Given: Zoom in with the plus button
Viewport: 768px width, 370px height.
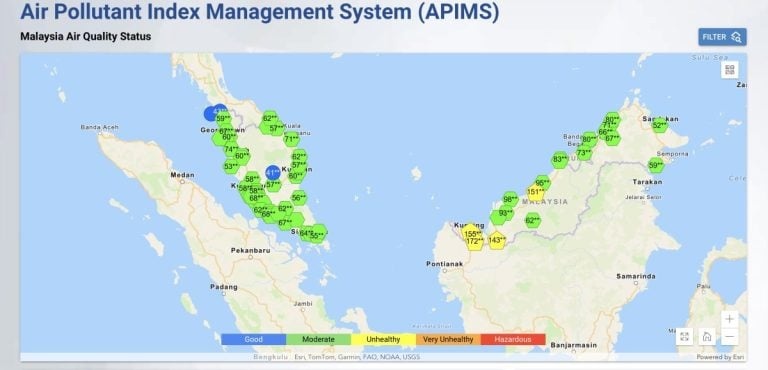Looking at the screenshot, I should point(729,319).
